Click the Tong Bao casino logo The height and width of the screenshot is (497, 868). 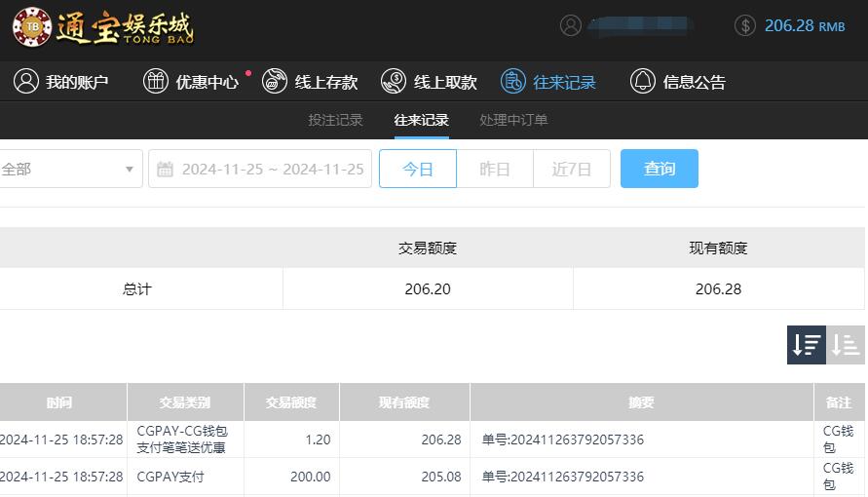(103, 27)
